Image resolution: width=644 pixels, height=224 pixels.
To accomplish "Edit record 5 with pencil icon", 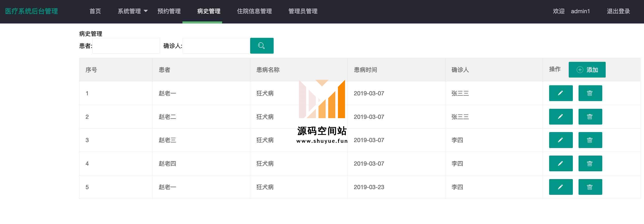I will 561,187.
